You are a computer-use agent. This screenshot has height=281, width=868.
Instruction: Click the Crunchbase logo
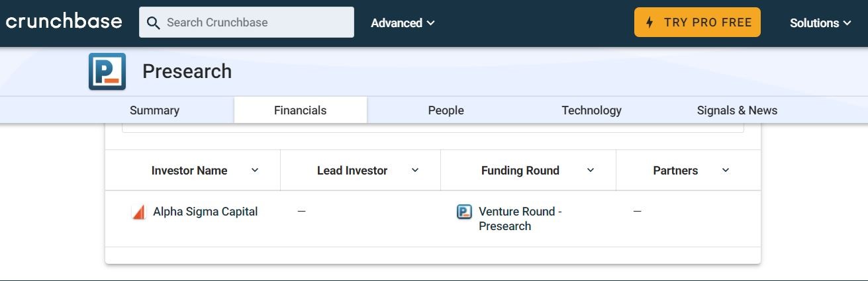64,21
